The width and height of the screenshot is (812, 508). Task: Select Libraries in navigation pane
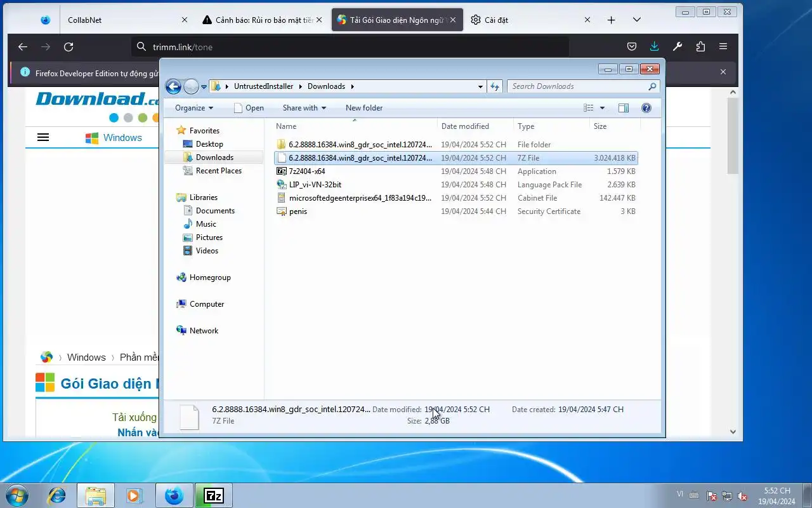(x=203, y=197)
